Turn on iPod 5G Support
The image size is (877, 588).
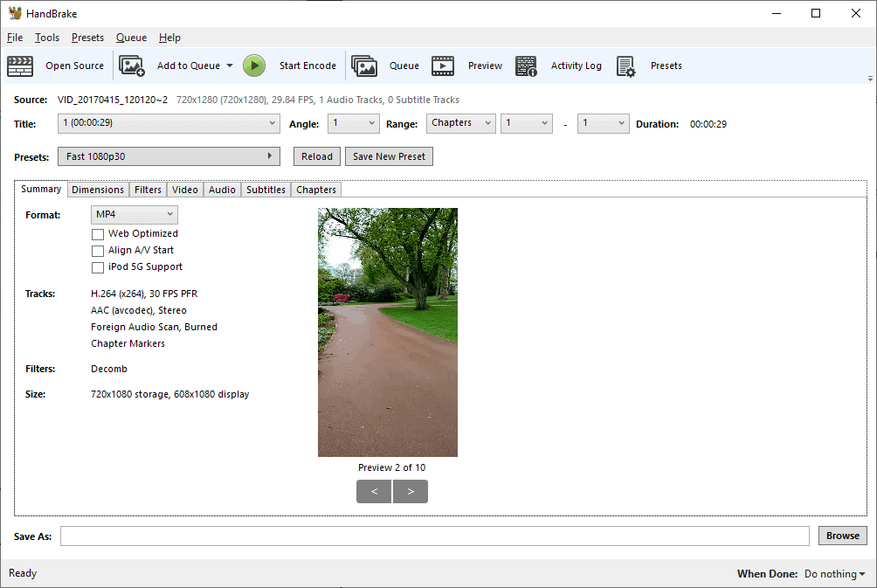coord(98,267)
